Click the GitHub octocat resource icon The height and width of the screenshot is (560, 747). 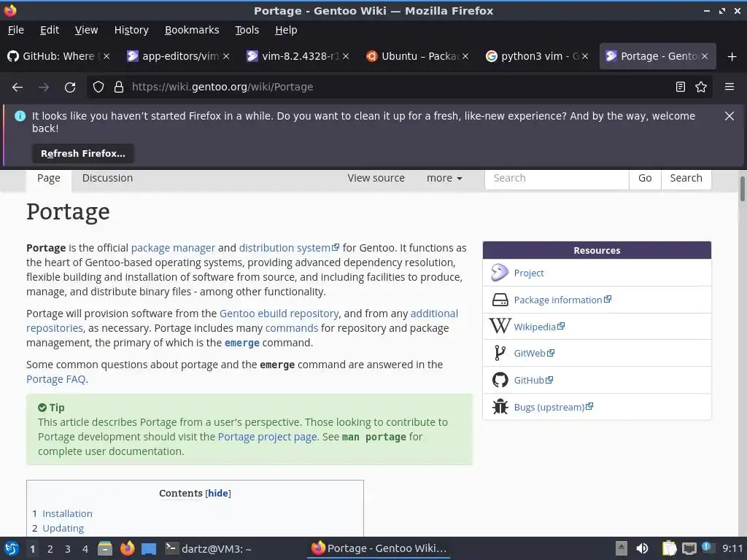[x=500, y=380]
